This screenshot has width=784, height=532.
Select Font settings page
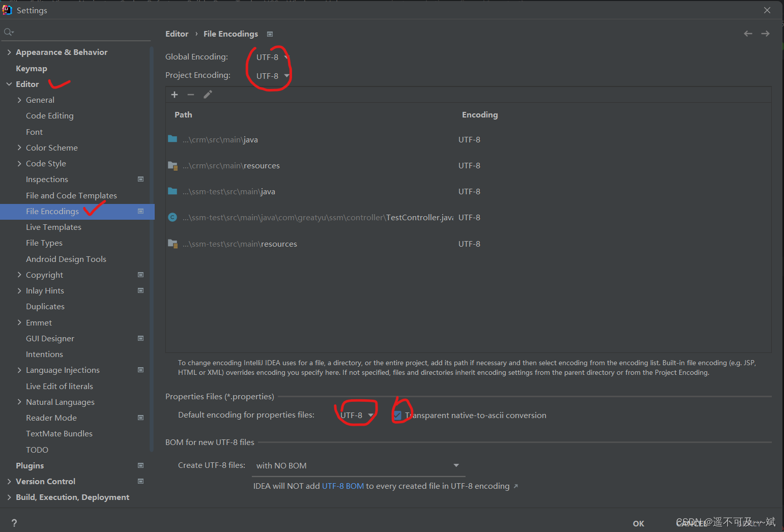point(34,132)
